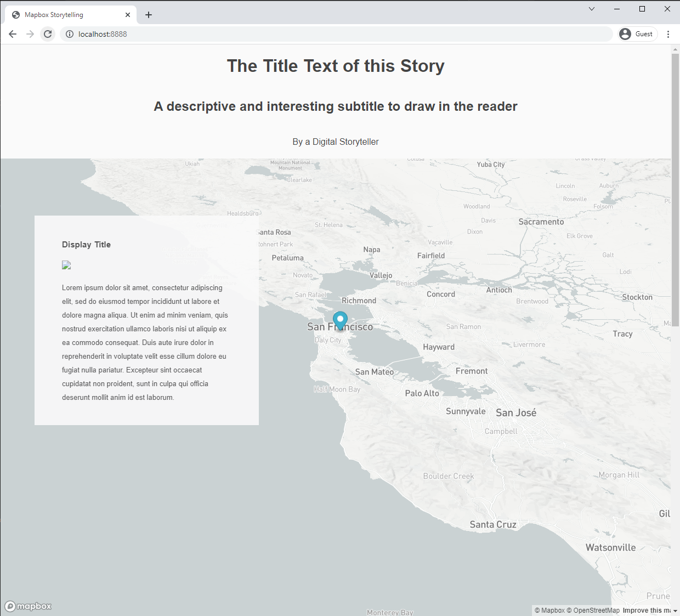
Task: Click the page reload icon
Action: pyautogui.click(x=48, y=33)
